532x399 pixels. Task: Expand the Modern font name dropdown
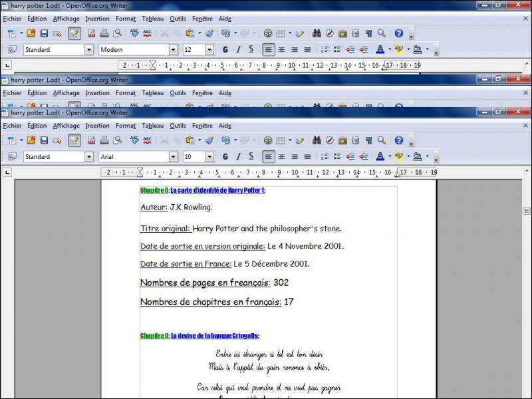pyautogui.click(x=173, y=49)
